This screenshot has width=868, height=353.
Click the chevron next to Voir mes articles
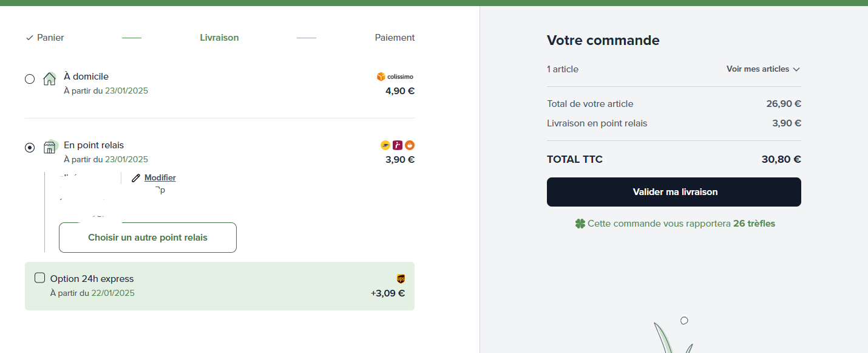(x=796, y=69)
